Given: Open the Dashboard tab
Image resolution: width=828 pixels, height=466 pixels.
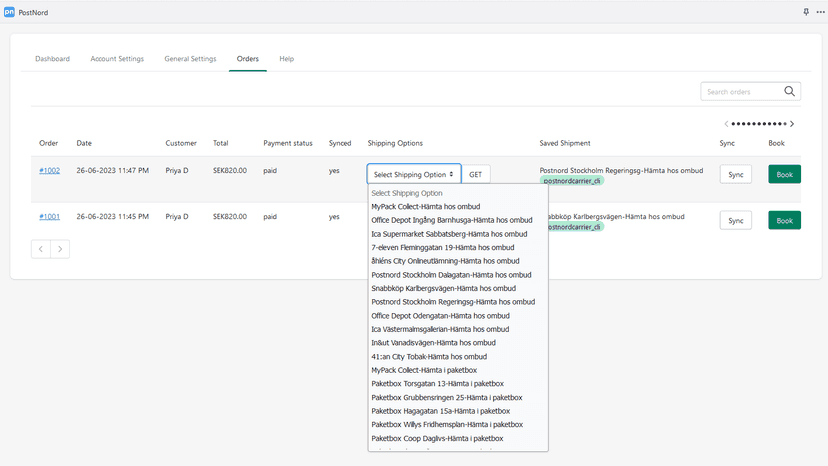Looking at the screenshot, I should 52,59.
